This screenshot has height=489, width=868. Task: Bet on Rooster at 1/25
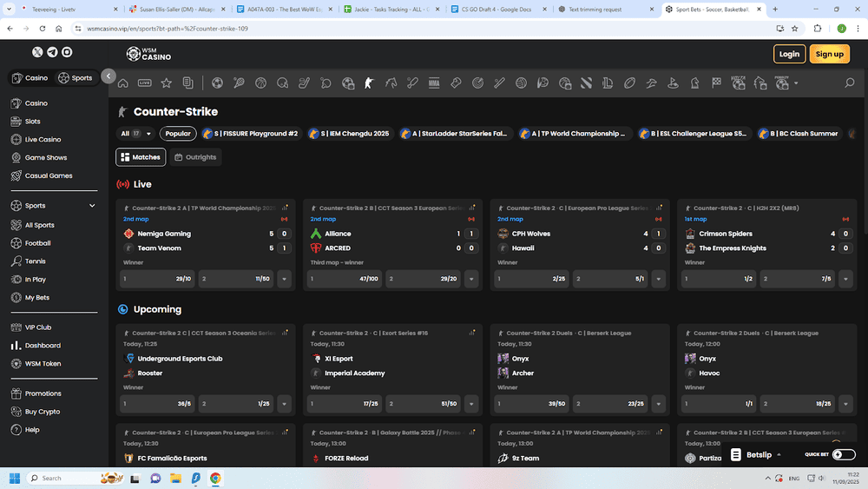pyautogui.click(x=236, y=404)
